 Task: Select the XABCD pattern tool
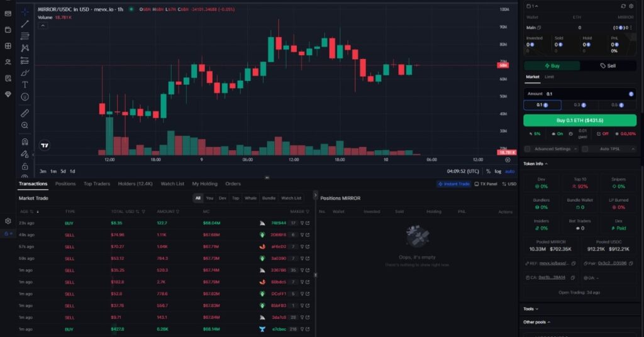[25, 48]
